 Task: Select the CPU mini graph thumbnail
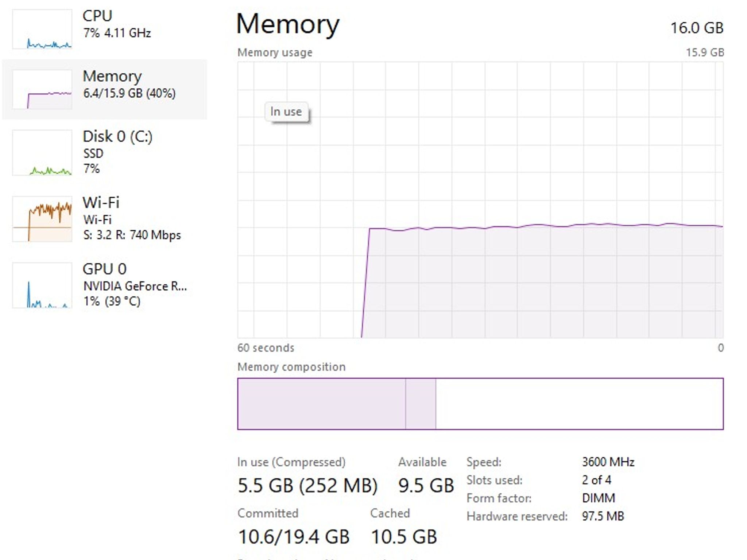pos(42,29)
